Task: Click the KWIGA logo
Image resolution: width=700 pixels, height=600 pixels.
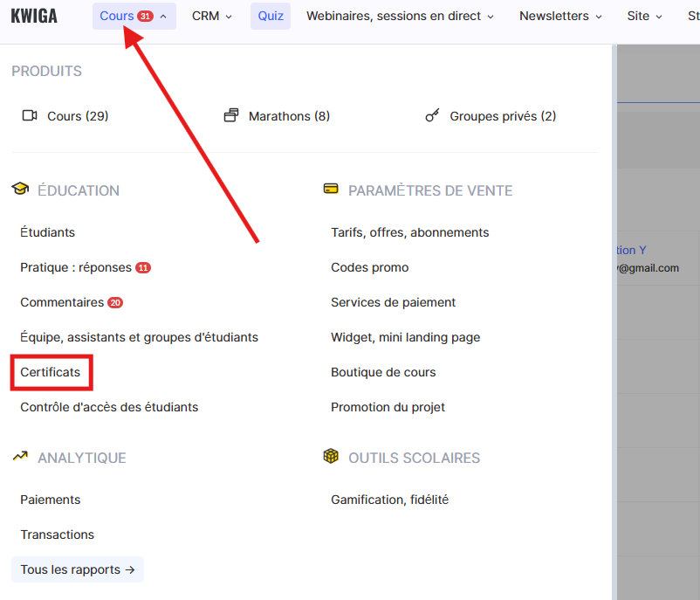Action: (x=34, y=16)
